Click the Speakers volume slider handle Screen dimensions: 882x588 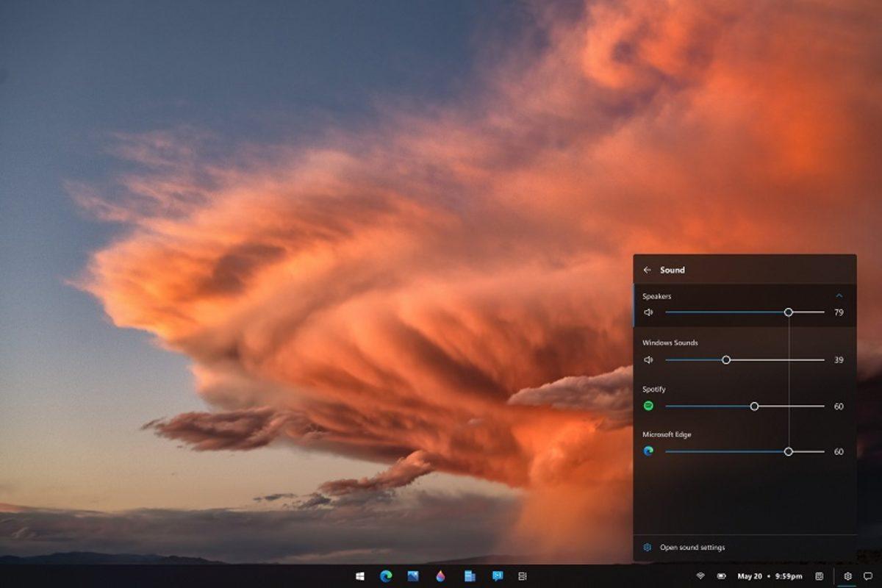pos(789,312)
